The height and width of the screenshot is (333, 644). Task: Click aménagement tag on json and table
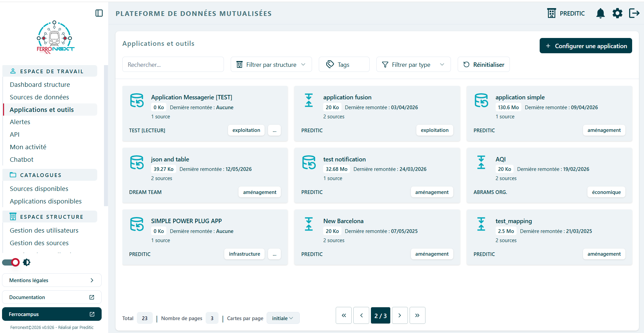259,192
